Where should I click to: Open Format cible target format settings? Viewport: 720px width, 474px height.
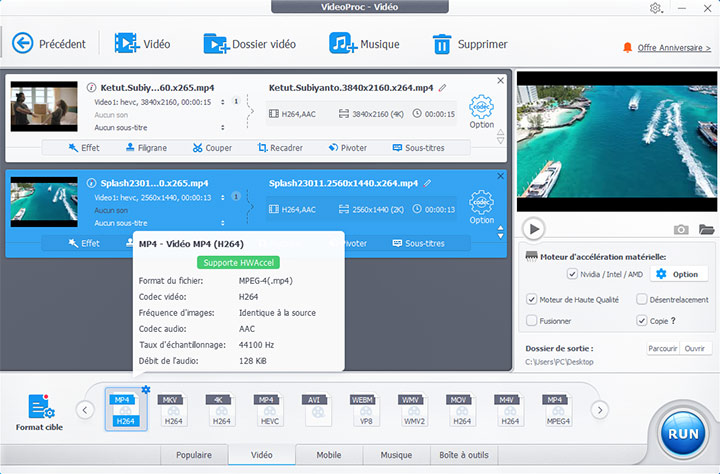click(x=39, y=412)
